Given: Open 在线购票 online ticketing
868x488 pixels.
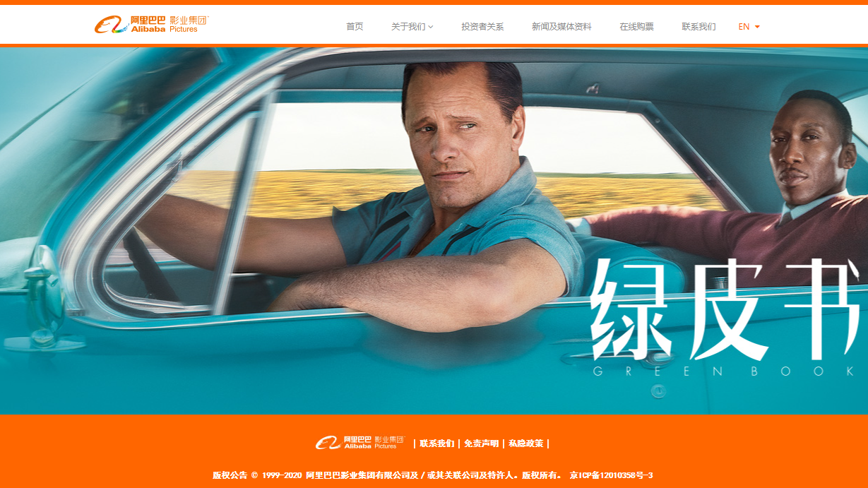Looking at the screenshot, I should pyautogui.click(x=636, y=27).
